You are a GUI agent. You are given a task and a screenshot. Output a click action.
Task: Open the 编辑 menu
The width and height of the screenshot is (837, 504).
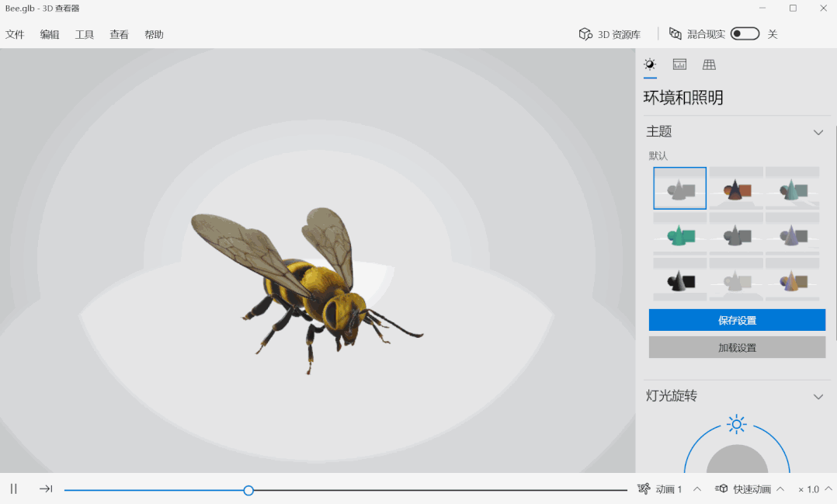50,35
